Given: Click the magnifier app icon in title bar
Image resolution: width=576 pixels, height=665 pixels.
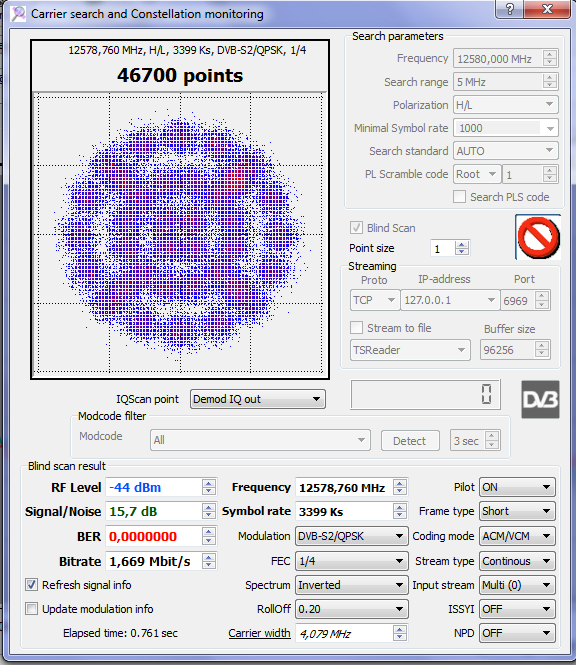Looking at the screenshot, I should [18, 14].
